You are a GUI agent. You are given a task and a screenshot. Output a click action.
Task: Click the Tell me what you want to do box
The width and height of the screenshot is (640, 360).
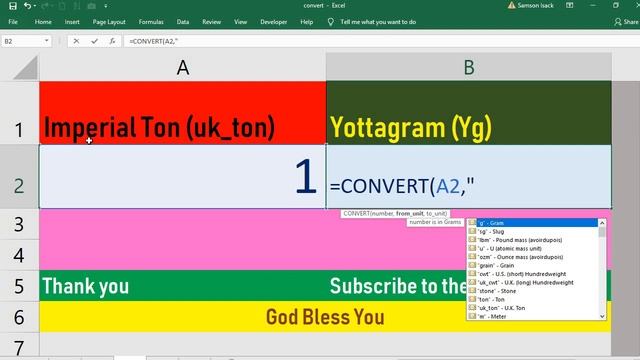coord(378,22)
